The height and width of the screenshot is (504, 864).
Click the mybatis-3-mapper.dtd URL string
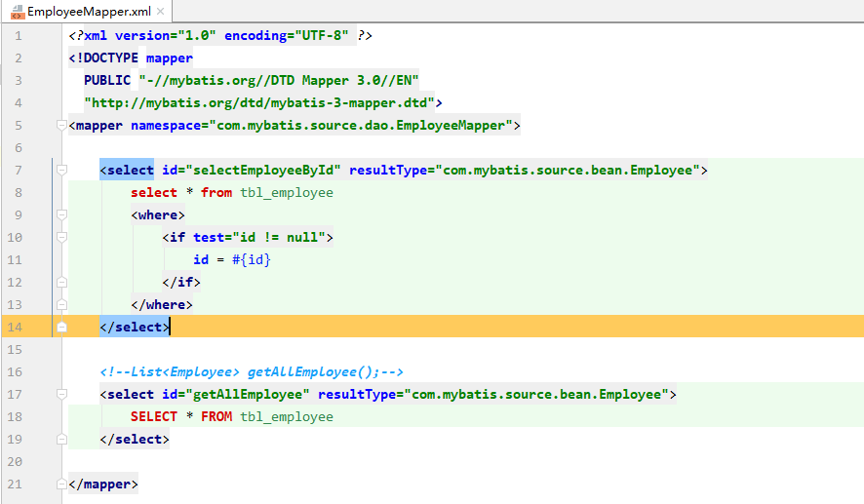point(259,103)
